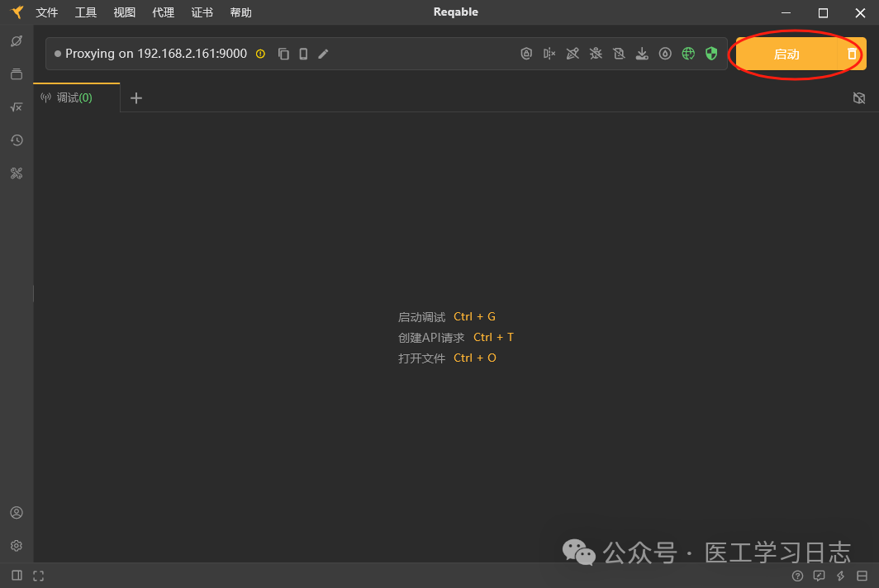Toggle the green globe system proxy icon

(688, 54)
